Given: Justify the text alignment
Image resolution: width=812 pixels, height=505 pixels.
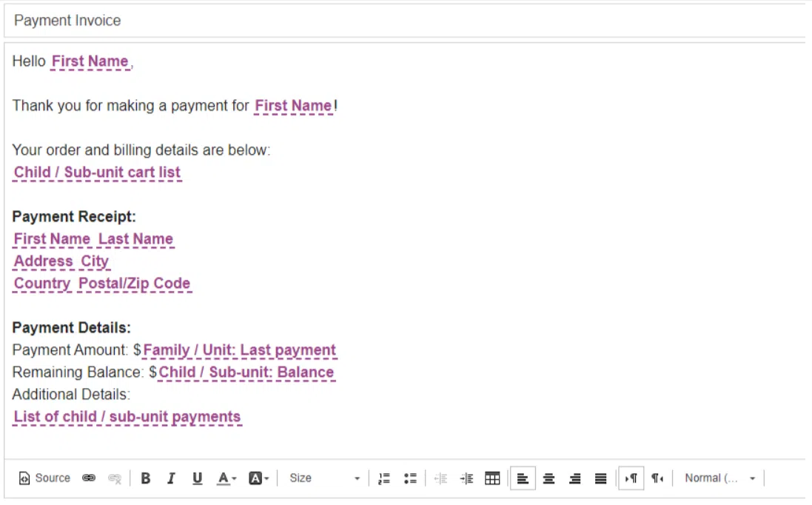Looking at the screenshot, I should coord(601,478).
